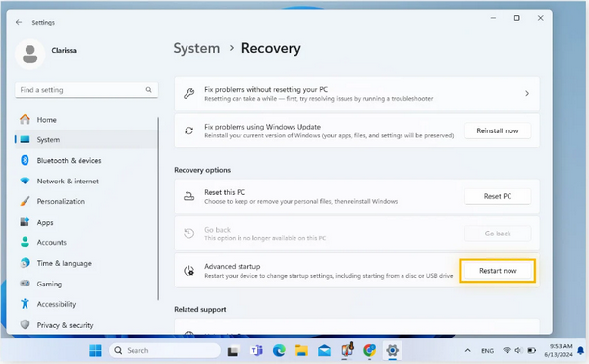Click the Time & language globe icon
This screenshot has width=589, height=364.
pyautogui.click(x=25, y=263)
